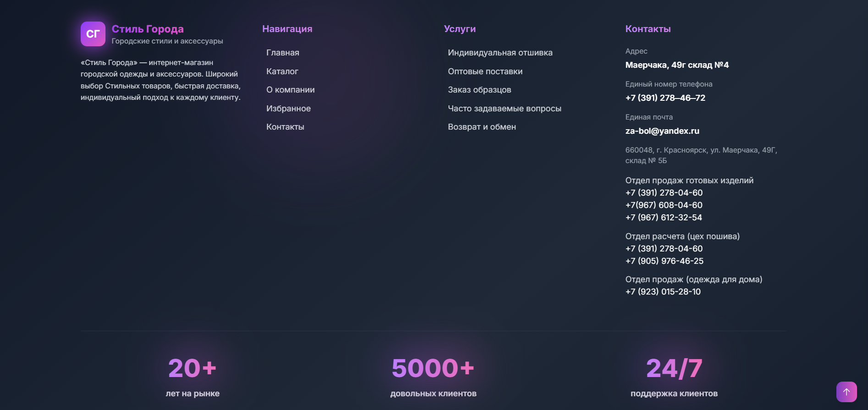Viewport: 868px width, 410px height.
Task: Click the address Маерчака, 49г склад №4
Action: (x=677, y=65)
